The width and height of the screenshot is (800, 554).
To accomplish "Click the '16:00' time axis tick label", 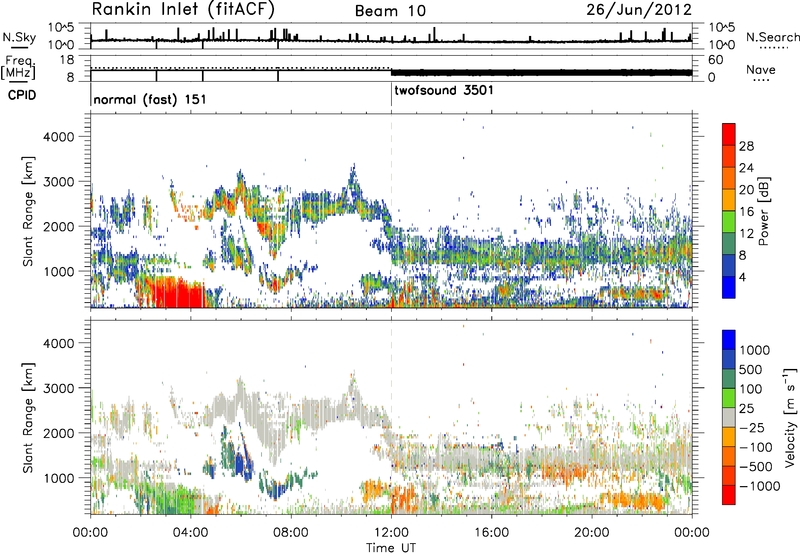I will pos(491,533).
